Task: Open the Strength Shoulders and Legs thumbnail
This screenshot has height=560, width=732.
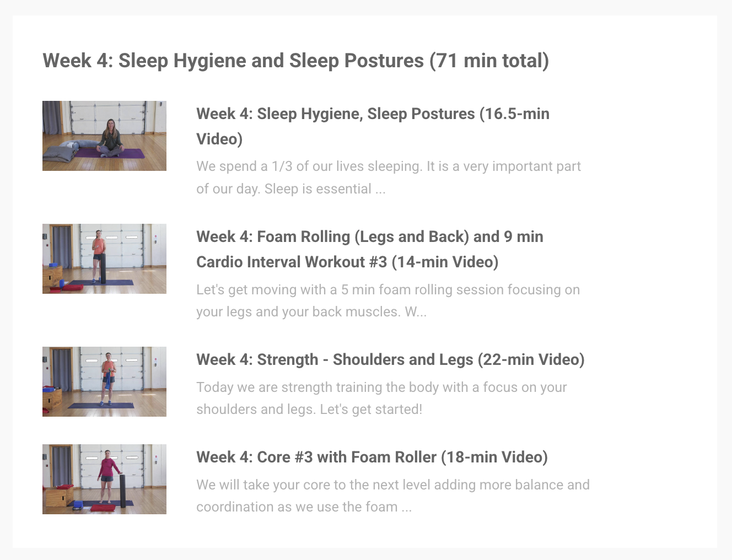Action: coord(104,381)
